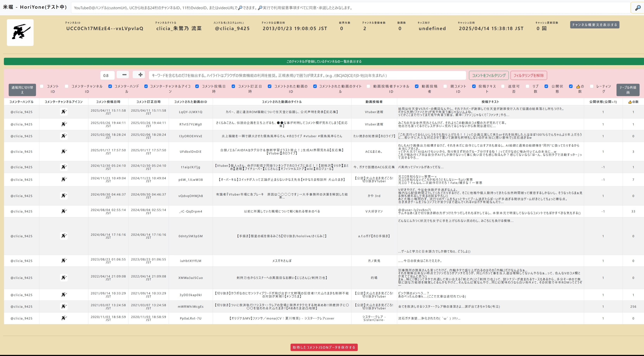Click commenter icon in the p6W_1JLwW38 row
This screenshot has width=644, height=356.
tap(64, 180)
